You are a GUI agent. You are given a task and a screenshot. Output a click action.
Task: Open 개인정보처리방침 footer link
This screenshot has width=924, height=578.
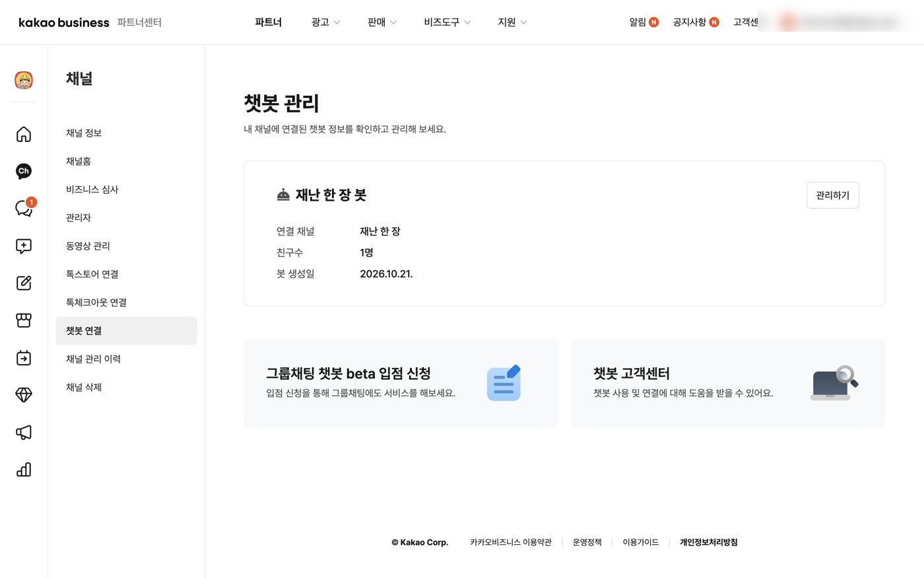[709, 542]
